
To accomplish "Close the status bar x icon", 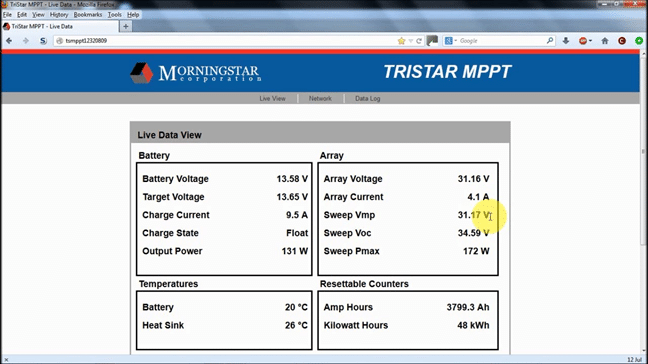I will [6, 360].
